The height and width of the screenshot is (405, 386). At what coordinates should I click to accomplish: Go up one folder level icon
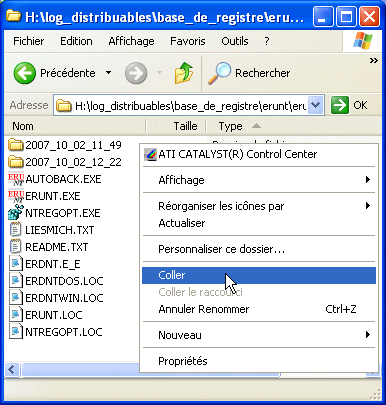(x=184, y=73)
